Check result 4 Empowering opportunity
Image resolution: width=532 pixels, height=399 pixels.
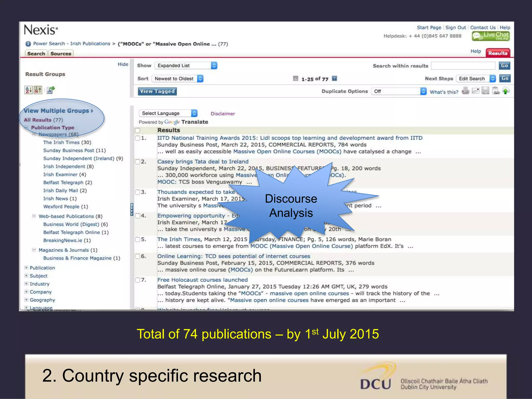point(138,216)
